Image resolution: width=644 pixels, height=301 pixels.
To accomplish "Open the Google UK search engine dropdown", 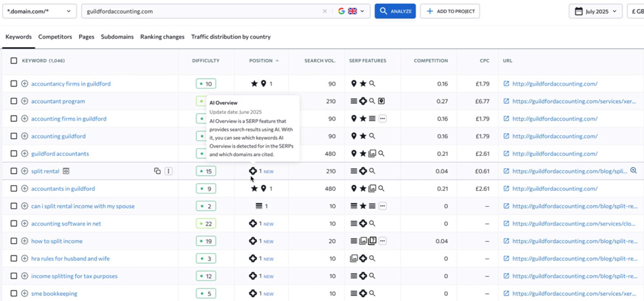I will point(351,12).
